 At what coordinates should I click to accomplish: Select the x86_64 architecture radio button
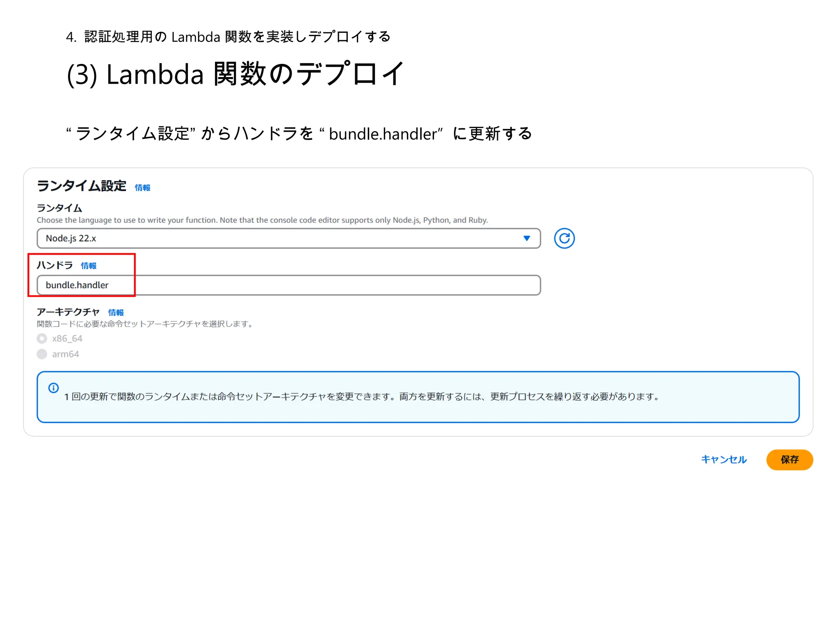click(42, 338)
